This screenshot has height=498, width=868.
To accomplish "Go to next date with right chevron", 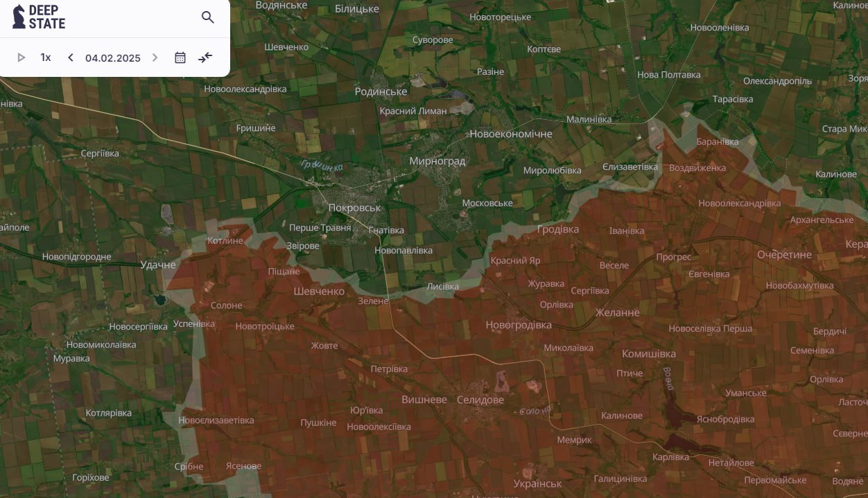I will click(155, 57).
